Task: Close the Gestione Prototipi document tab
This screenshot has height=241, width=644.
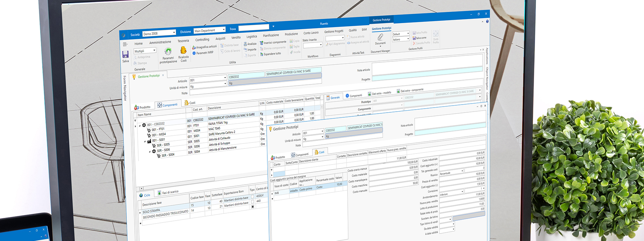Action: pyautogui.click(x=163, y=75)
